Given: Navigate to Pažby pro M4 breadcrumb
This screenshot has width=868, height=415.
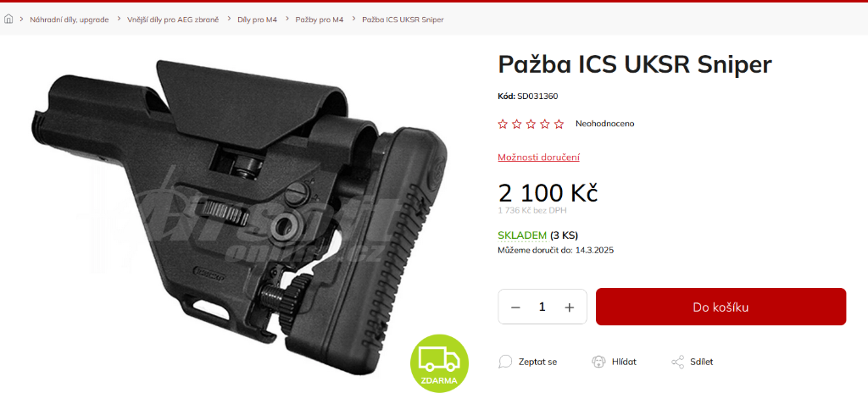Looking at the screenshot, I should (319, 19).
